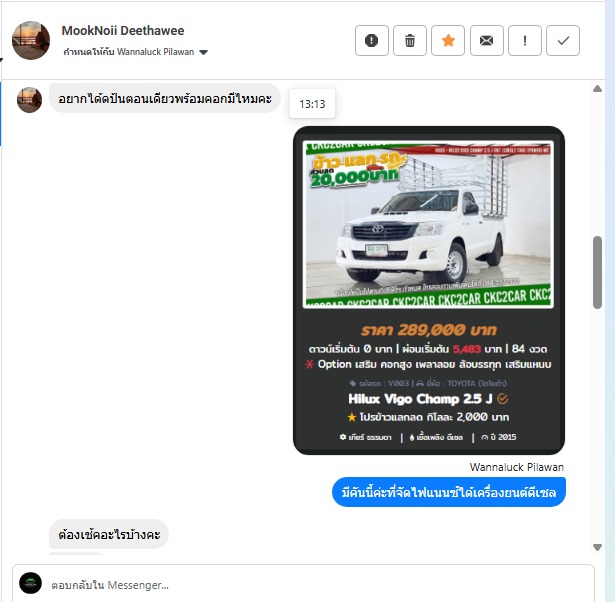
Task: Click the black page avatar near reply box
Action: [30, 583]
